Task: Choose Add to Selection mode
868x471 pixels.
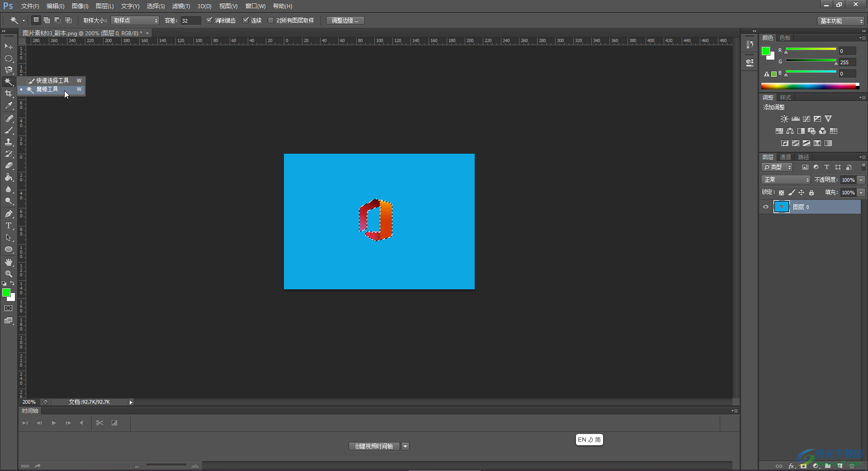Action: pos(47,20)
